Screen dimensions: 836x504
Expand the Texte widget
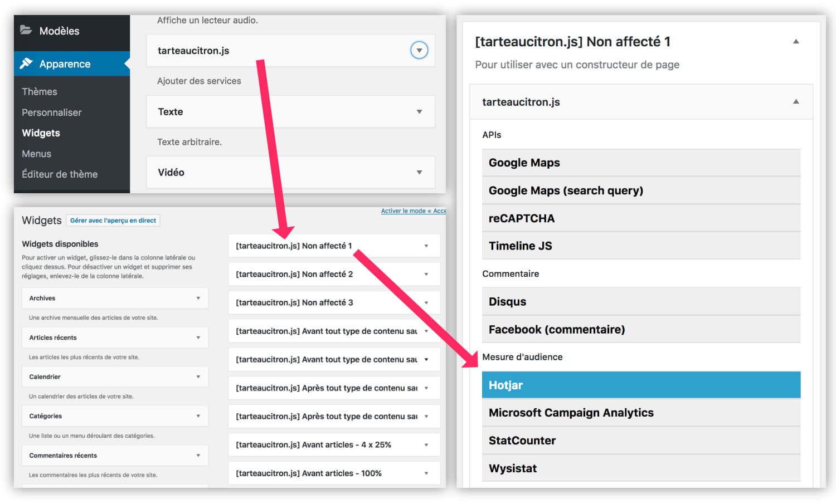pos(419,112)
